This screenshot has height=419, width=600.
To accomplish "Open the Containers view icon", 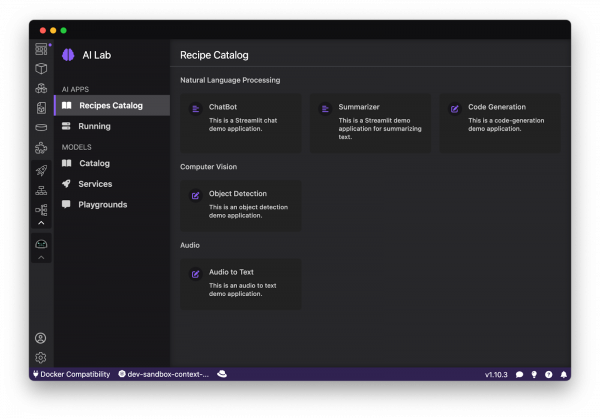I will (41, 68).
